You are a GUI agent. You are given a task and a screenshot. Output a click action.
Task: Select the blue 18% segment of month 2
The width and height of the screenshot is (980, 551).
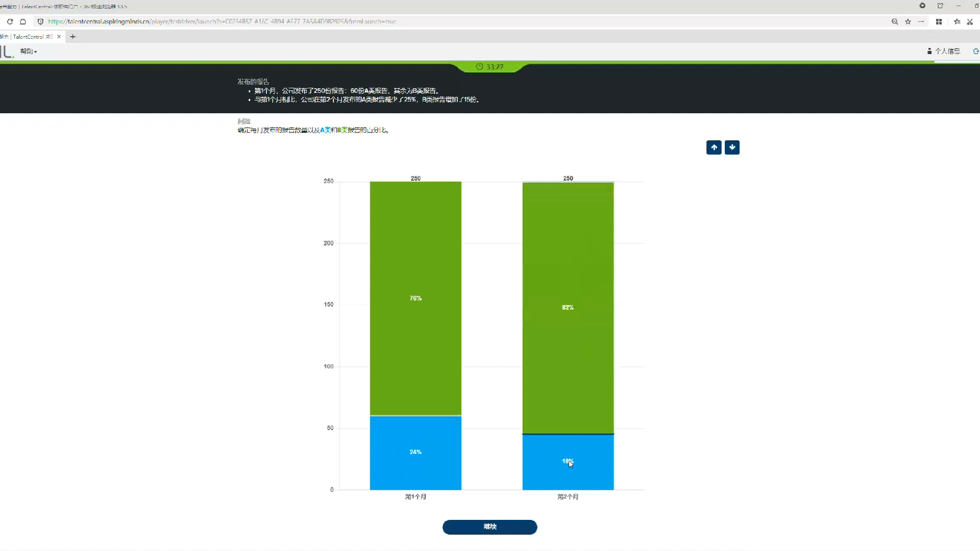(568, 462)
